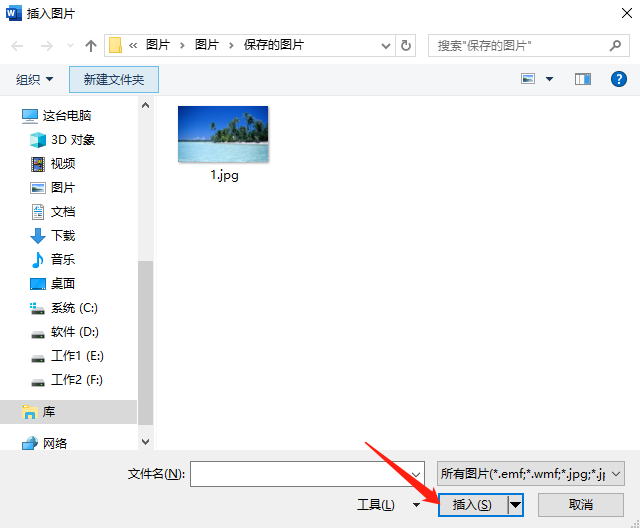Viewport: 640px width, 528px height.
Task: Expand the 文件名 combo box dropdown
Action: point(416,474)
